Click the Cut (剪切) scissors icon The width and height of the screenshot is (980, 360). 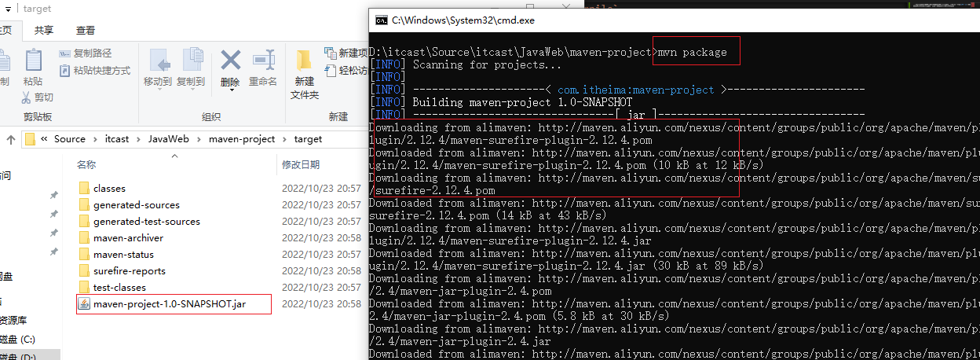(27, 97)
